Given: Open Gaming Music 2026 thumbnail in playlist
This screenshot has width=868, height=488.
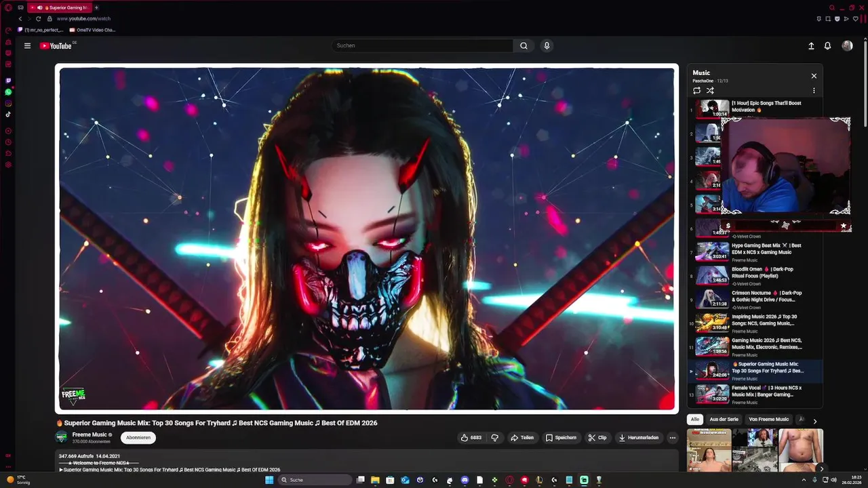Looking at the screenshot, I should coord(712,346).
